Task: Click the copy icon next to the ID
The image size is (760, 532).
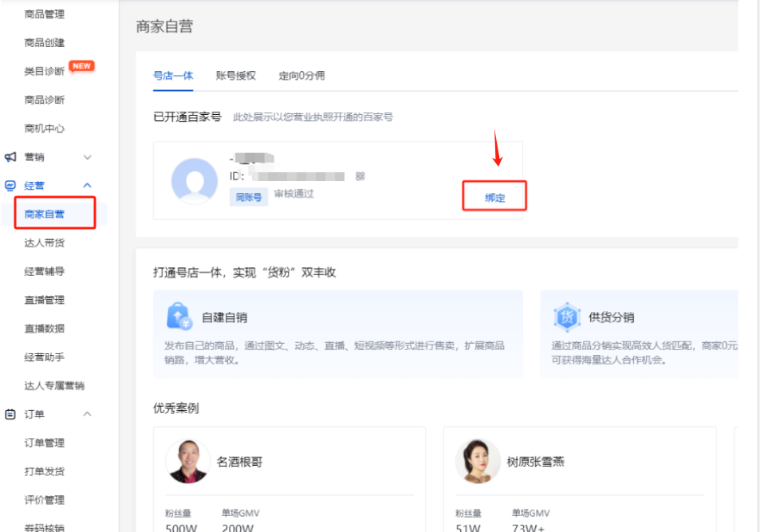Action: tap(360, 176)
